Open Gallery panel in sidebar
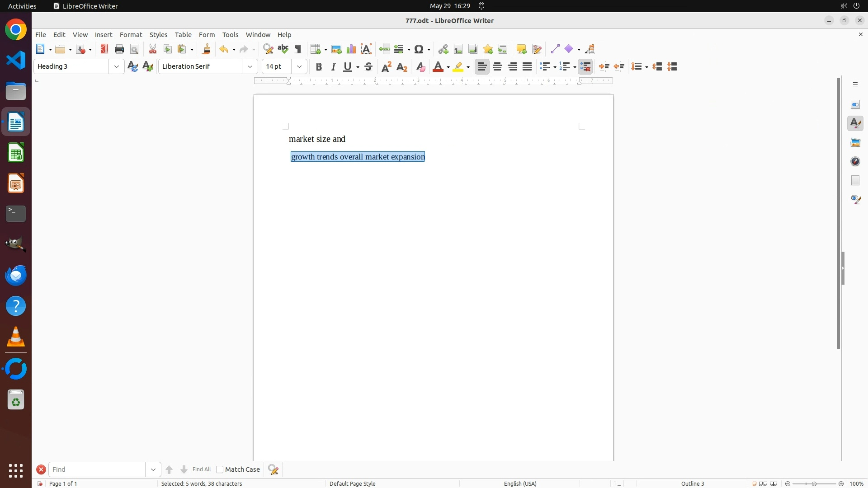 [855, 142]
